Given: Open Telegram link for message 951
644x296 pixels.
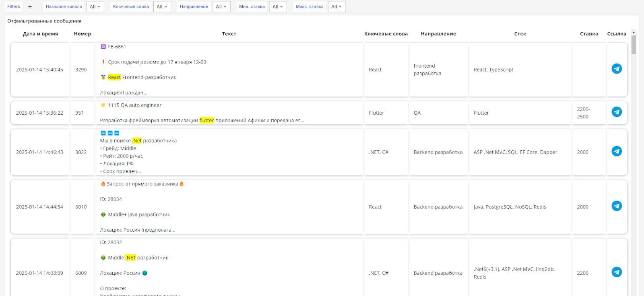Looking at the screenshot, I should pos(616,112).
